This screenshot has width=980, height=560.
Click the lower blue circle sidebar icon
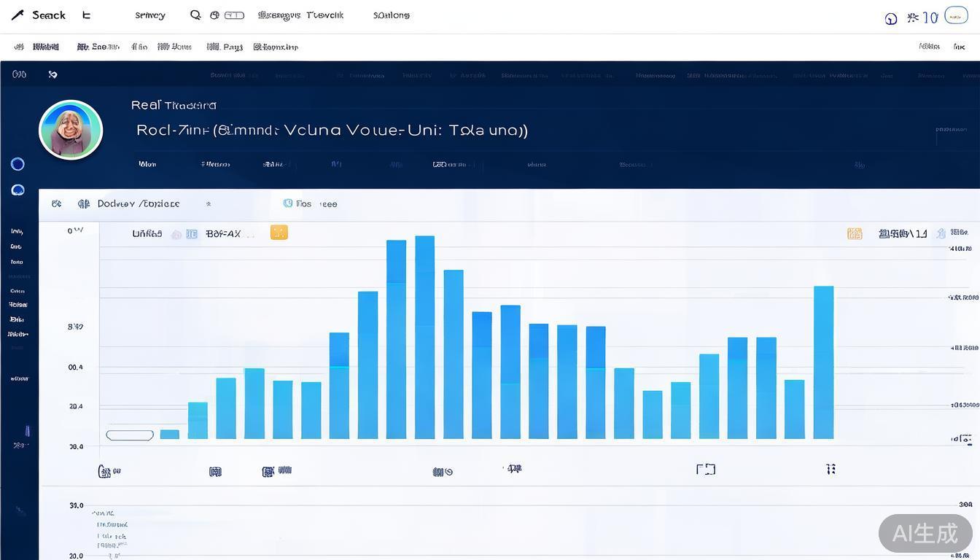(x=18, y=190)
